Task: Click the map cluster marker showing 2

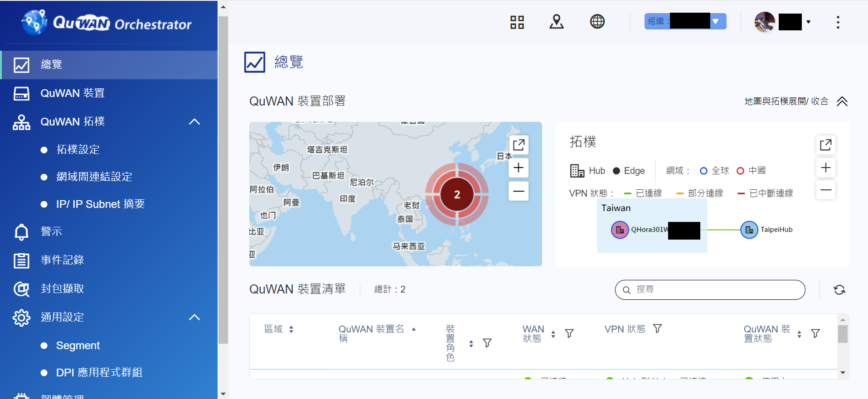Action: point(457,194)
